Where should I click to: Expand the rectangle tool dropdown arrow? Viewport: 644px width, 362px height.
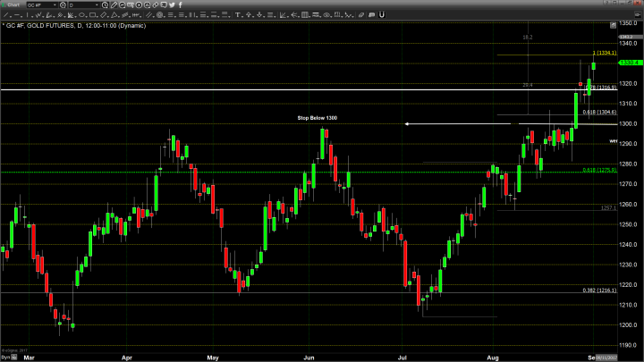(x=97, y=17)
